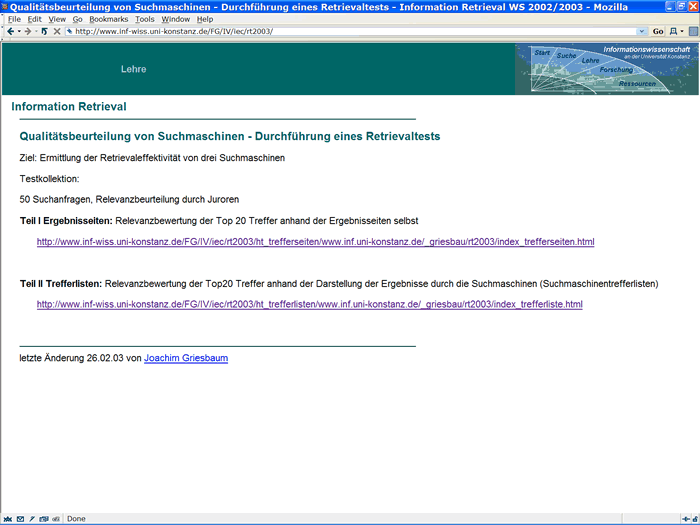Click Forschung in the banner navigation image
This screenshot has height=525, width=700.
616,70
